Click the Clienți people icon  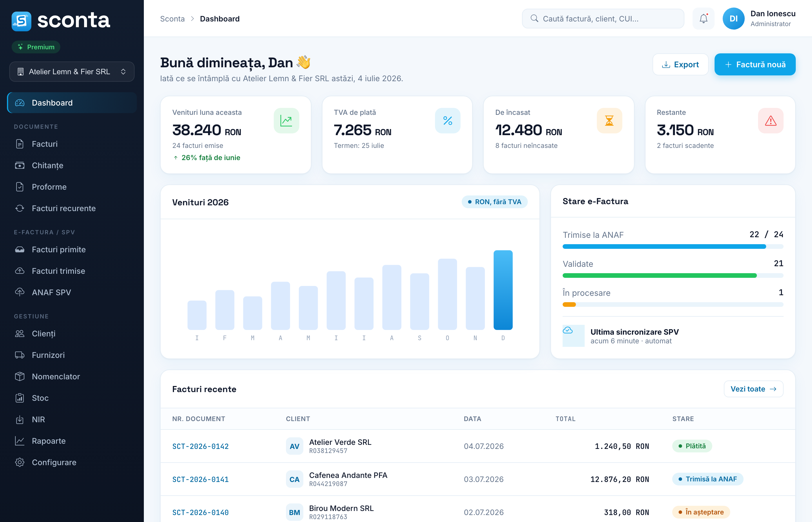20,333
